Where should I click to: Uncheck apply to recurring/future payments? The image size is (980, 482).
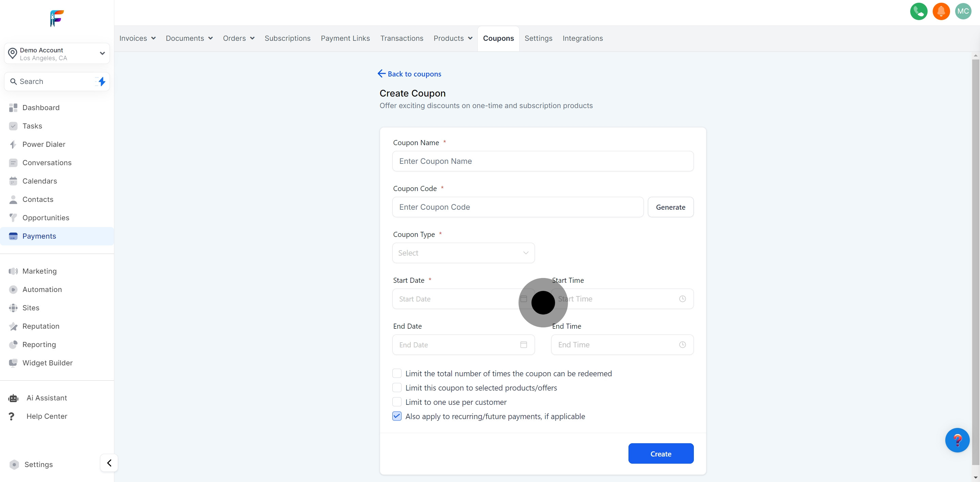click(397, 416)
